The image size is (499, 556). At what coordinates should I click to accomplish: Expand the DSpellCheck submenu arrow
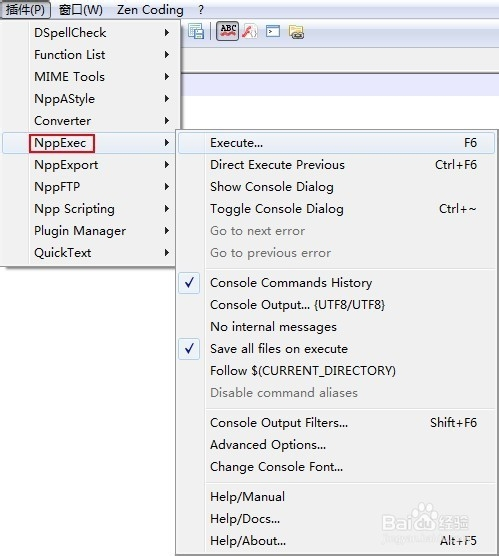click(x=167, y=33)
